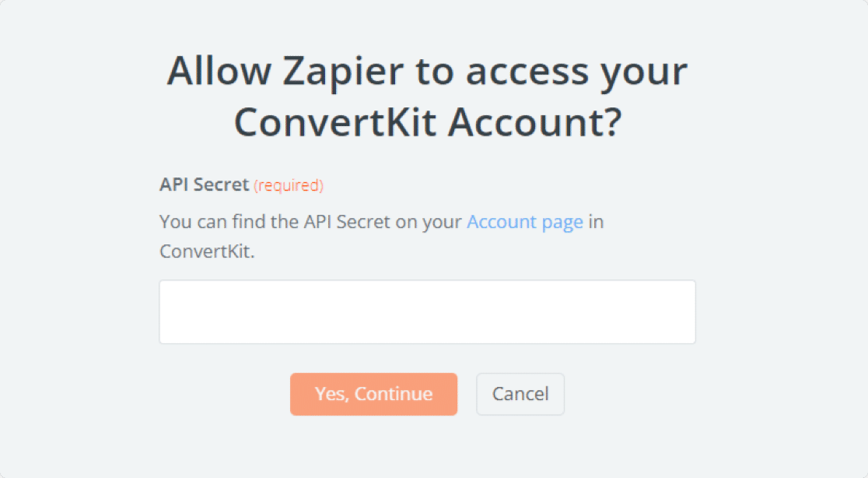The height and width of the screenshot is (478, 868).
Task: Cancel the ConvertKit authorization
Action: (520, 394)
